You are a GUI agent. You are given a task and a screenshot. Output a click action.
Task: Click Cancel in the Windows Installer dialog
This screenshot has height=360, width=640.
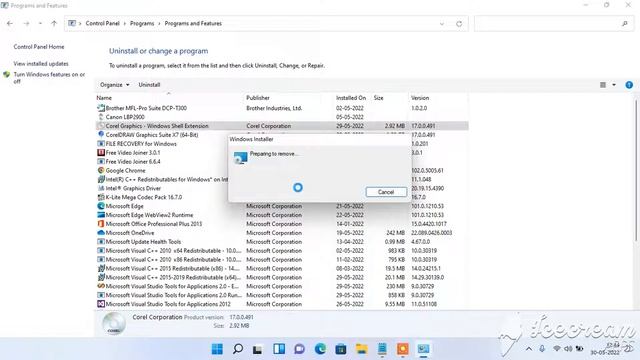(x=386, y=192)
